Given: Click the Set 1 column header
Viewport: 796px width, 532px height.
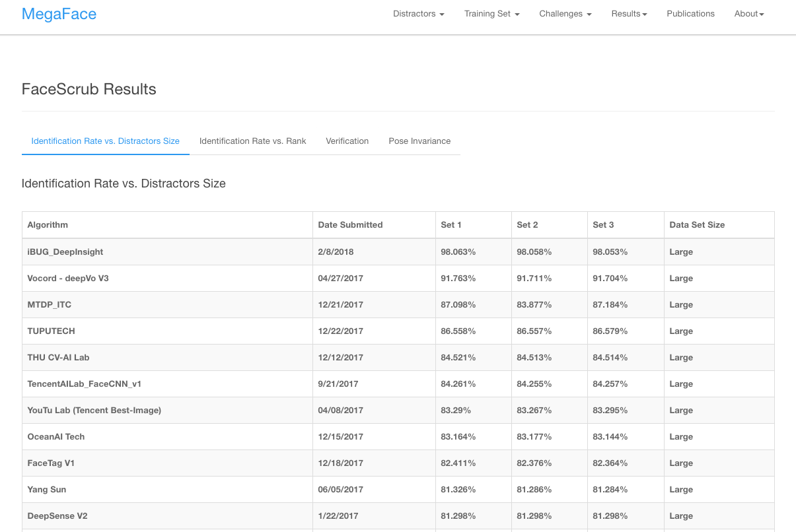Looking at the screenshot, I should [x=451, y=225].
